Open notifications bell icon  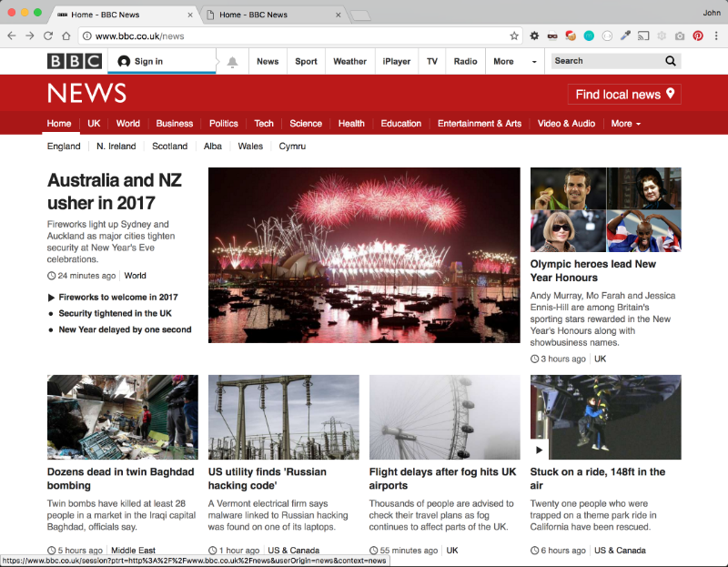tap(233, 62)
